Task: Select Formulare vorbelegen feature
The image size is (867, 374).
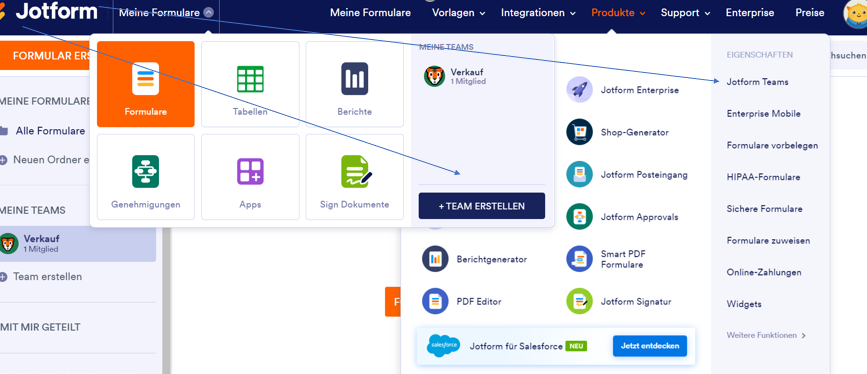Action: pyautogui.click(x=772, y=146)
